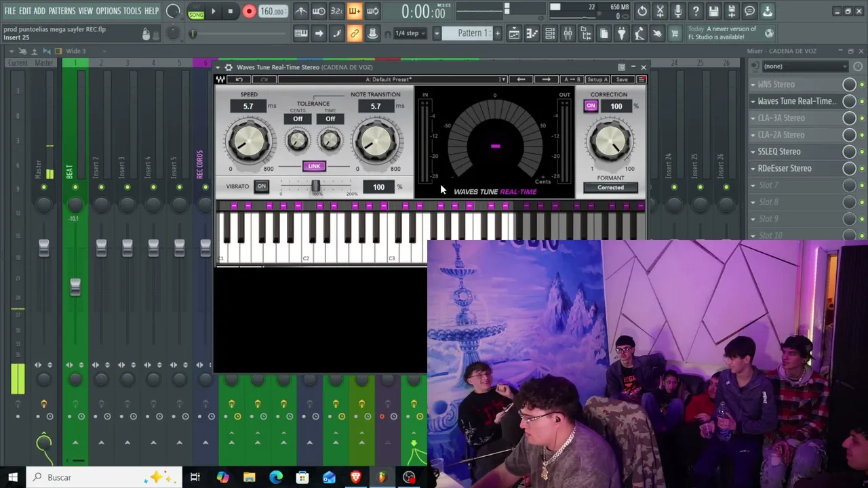The height and width of the screenshot is (488, 868).
Task: Add a new pattern with plus button
Action: coord(497,33)
